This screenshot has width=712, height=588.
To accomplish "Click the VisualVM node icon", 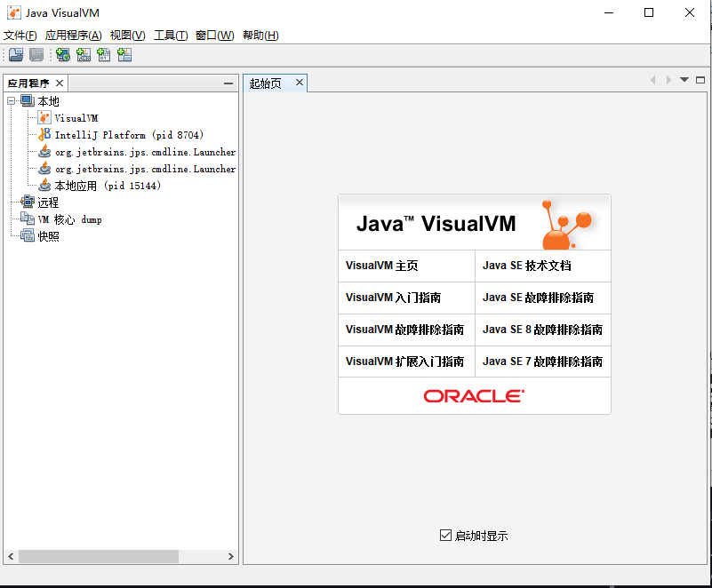I will [44, 118].
